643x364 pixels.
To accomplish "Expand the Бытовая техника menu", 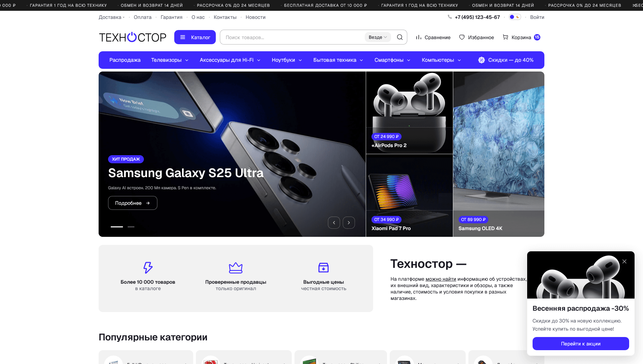I will 338,60.
